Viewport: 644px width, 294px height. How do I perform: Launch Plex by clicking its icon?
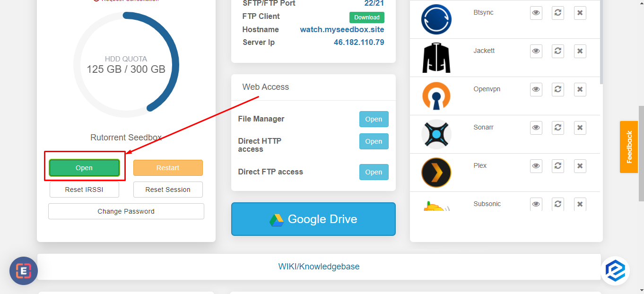pyautogui.click(x=436, y=172)
